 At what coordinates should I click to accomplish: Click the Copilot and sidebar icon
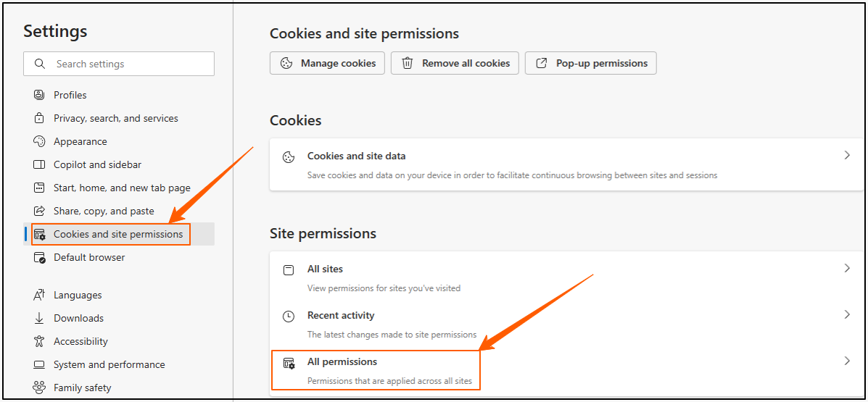38,164
